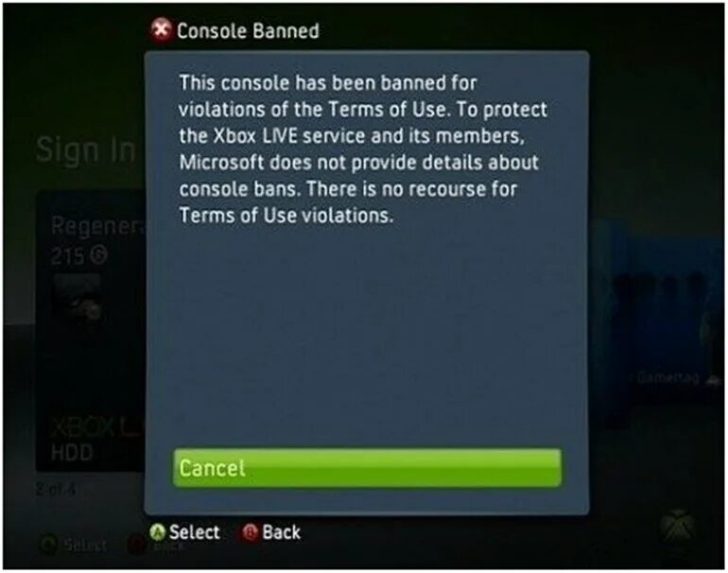The image size is (728, 573).
Task: Click the dimmed Sign In heading
Action: point(86,151)
